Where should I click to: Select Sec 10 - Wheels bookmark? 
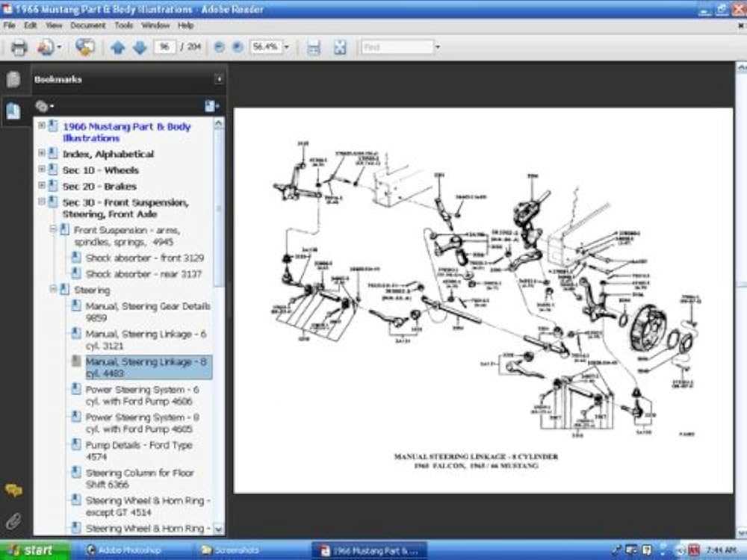point(101,170)
